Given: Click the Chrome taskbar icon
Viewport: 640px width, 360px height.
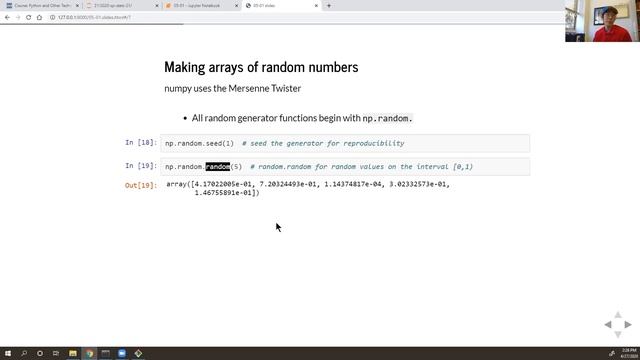Looking at the screenshot, I should [89, 353].
